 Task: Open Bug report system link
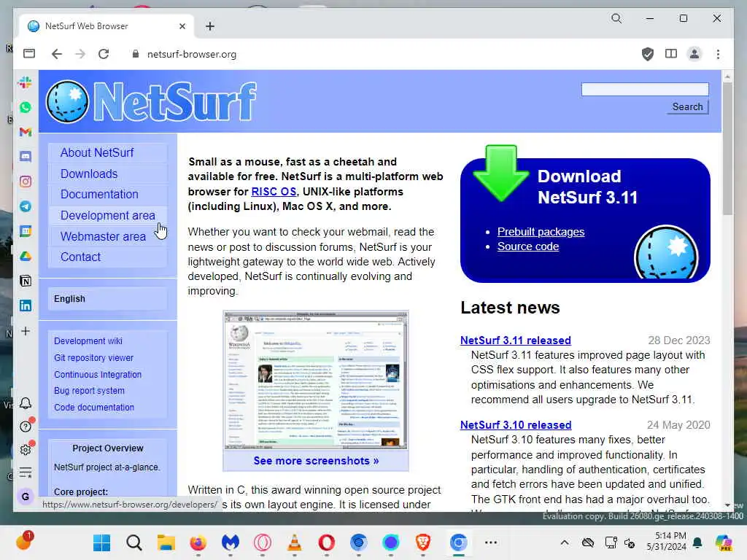point(89,391)
